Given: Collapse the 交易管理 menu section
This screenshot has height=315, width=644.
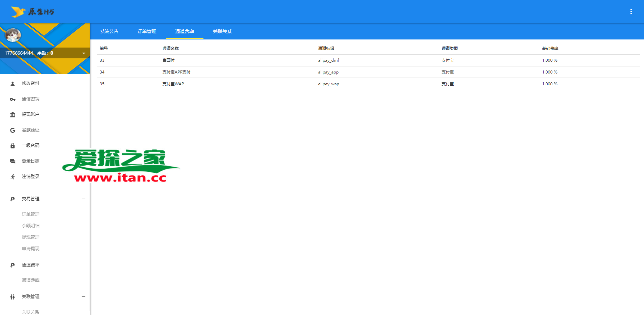Looking at the screenshot, I should pos(84,199).
